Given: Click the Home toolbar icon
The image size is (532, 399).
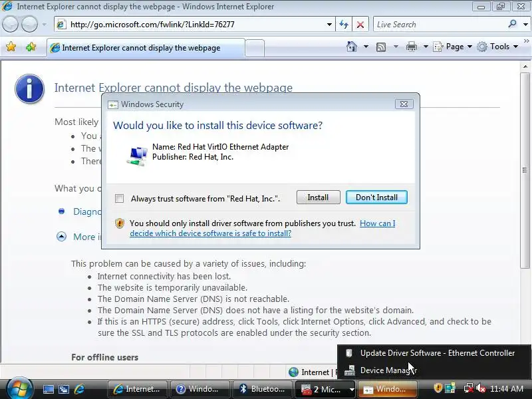Looking at the screenshot, I should 352,47.
